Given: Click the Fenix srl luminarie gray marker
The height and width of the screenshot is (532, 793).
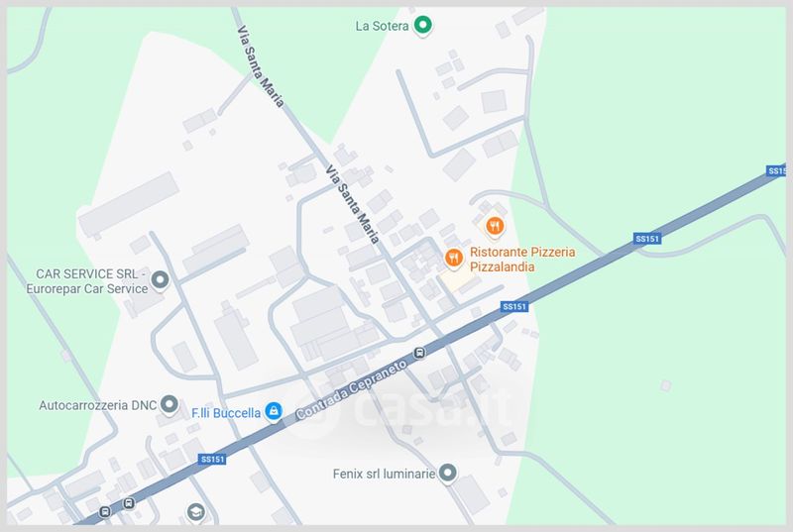Looking at the screenshot, I should coord(448,474).
